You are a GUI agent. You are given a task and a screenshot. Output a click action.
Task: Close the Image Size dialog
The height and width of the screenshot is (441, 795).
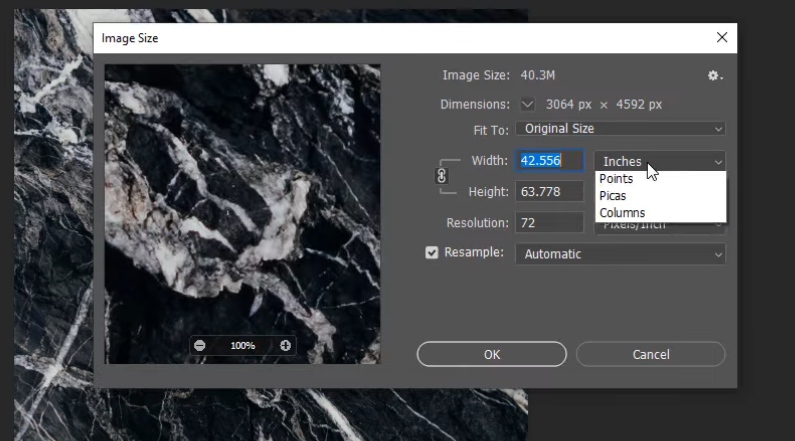[x=722, y=38]
